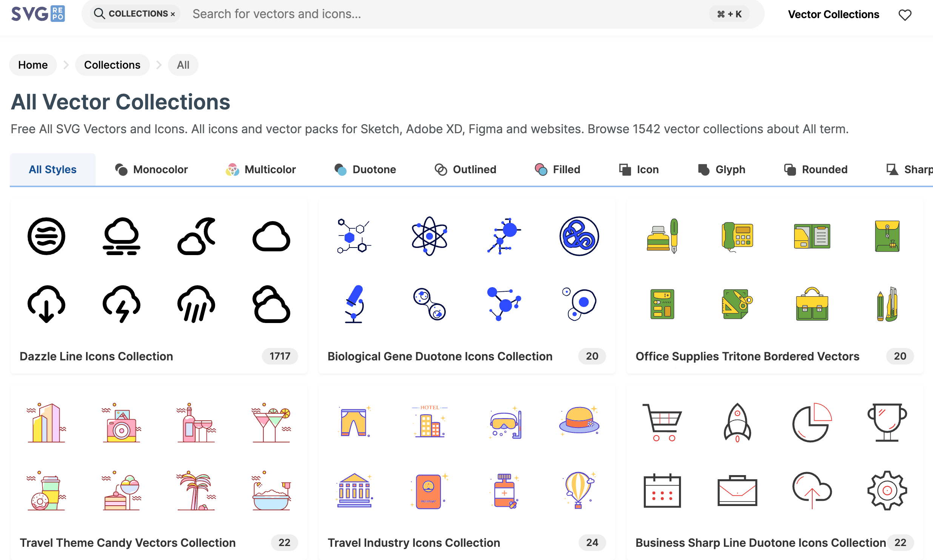
Task: Go to Home breadcrumb
Action: coord(33,65)
